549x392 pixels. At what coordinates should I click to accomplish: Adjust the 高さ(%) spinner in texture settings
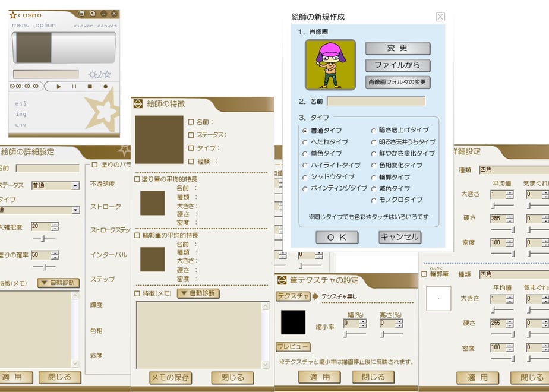tap(399, 323)
